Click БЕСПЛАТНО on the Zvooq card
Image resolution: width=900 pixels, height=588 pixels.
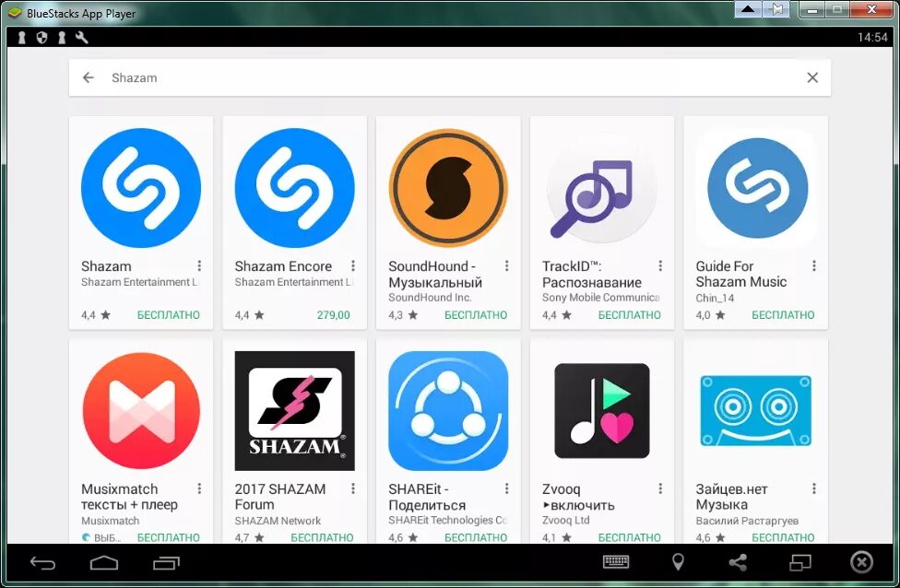pos(630,537)
